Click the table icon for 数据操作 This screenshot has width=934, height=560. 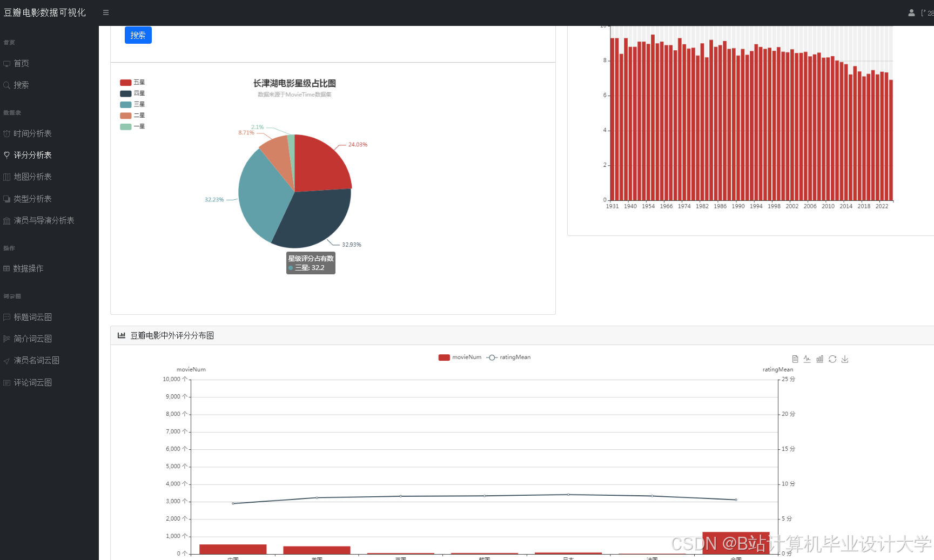click(6, 268)
